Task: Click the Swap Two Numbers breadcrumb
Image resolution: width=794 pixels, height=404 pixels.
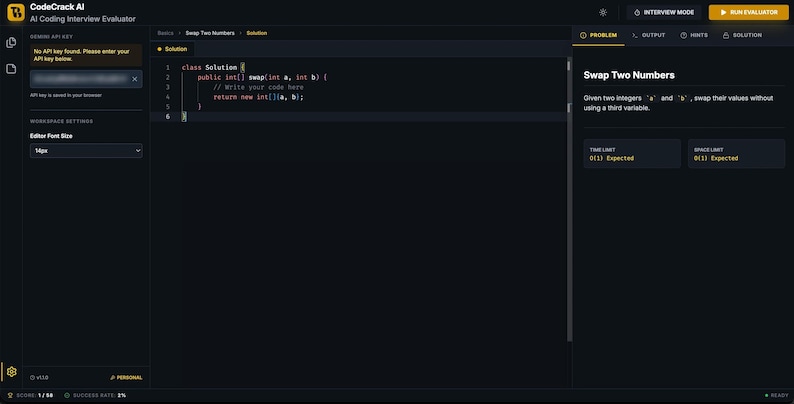Action: click(x=210, y=33)
